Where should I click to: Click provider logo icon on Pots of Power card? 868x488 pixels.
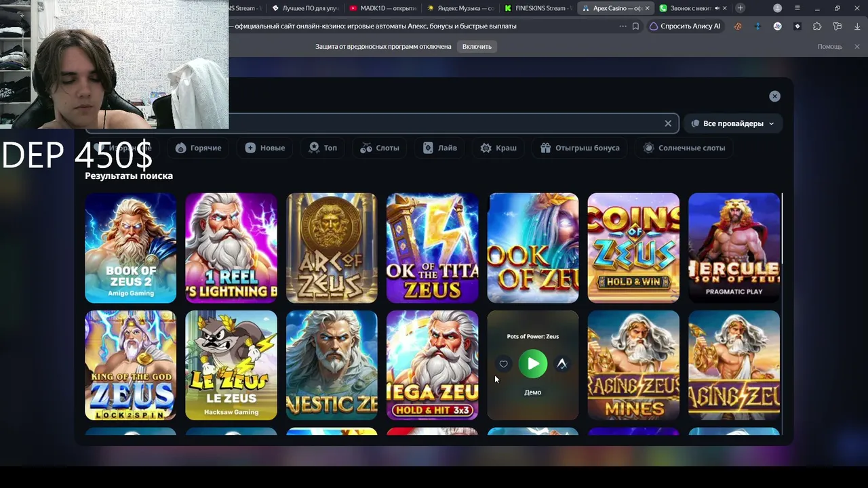click(562, 364)
